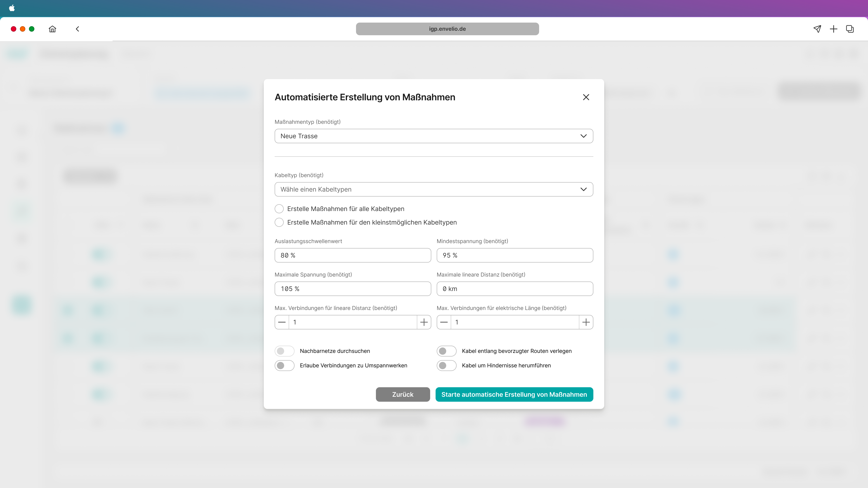868x488 pixels.
Task: Decrease max connections for lineare Distanz
Action: (282, 322)
